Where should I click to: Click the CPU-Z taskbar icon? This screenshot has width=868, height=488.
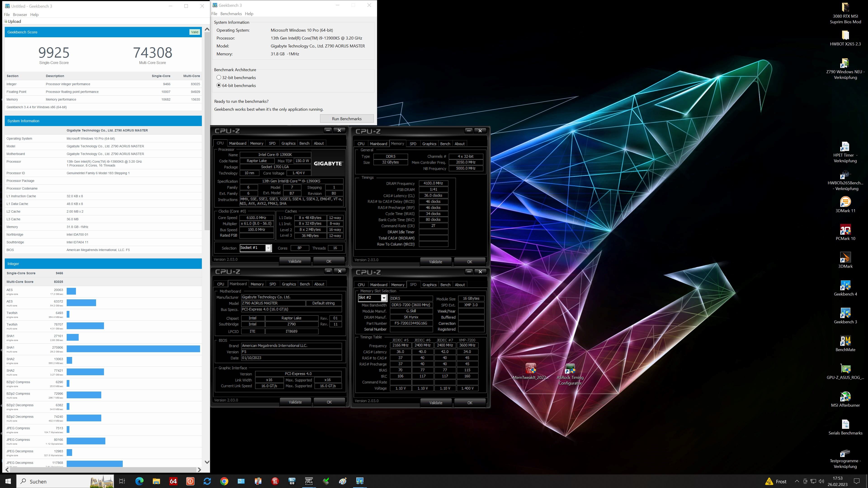pyautogui.click(x=309, y=481)
